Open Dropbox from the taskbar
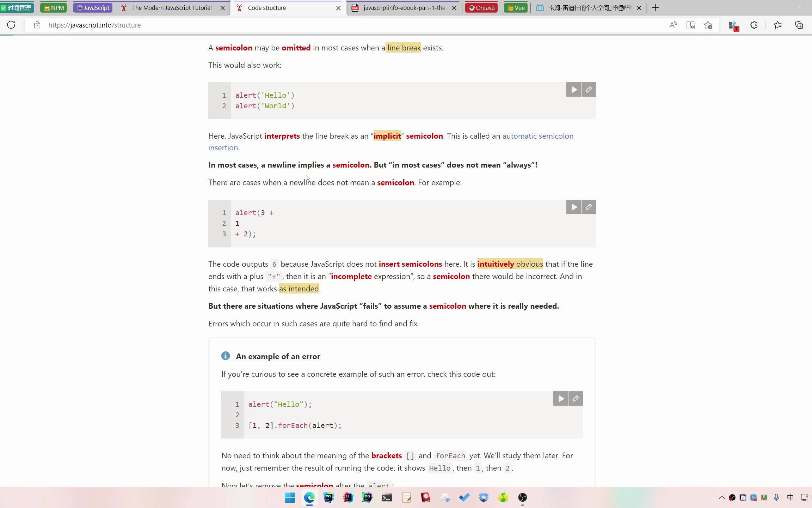 pyautogui.click(x=484, y=497)
